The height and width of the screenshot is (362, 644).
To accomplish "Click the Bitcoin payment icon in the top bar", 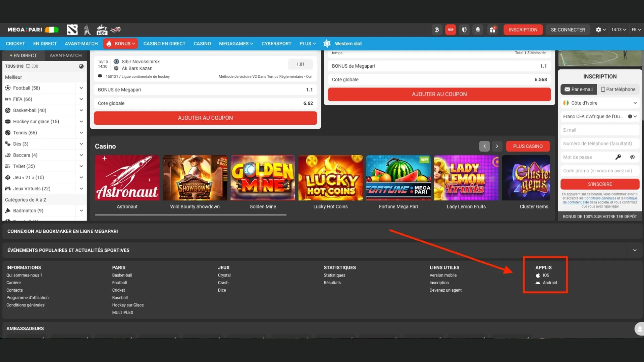I will coord(437,29).
